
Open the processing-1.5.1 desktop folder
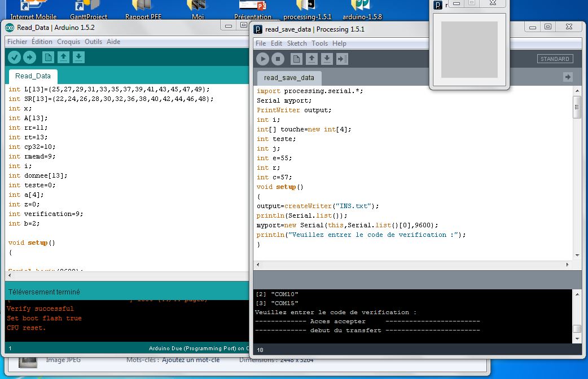click(x=308, y=10)
